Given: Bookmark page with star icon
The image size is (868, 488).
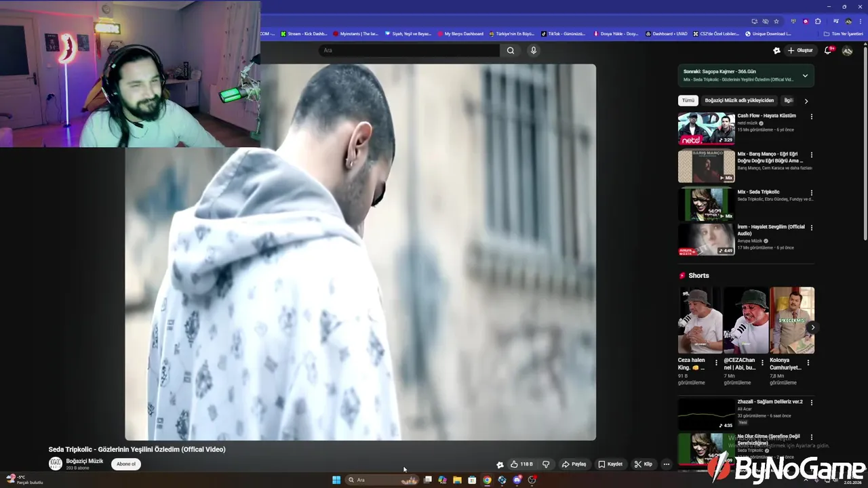Looking at the screenshot, I should coord(776,21).
